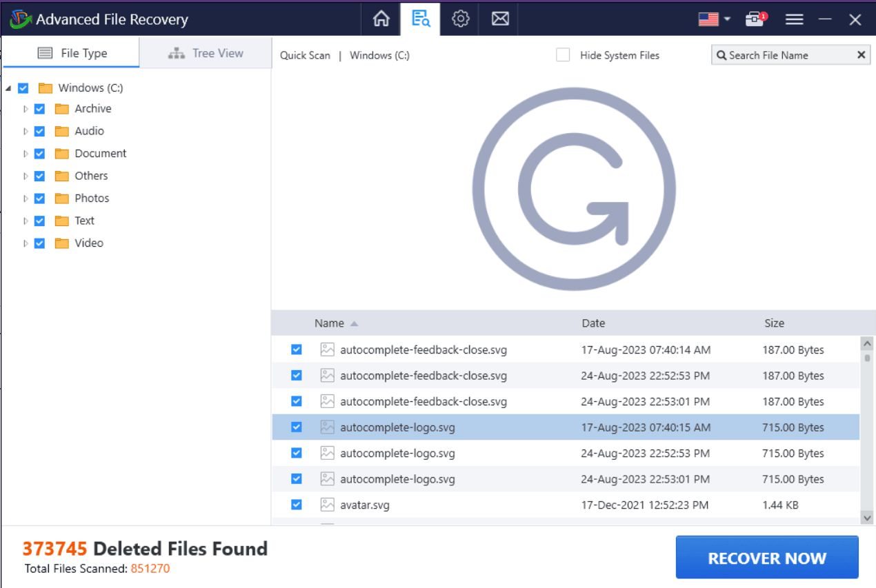
Task: Collapse the Windows (C:) drive node
Action: tap(9, 88)
